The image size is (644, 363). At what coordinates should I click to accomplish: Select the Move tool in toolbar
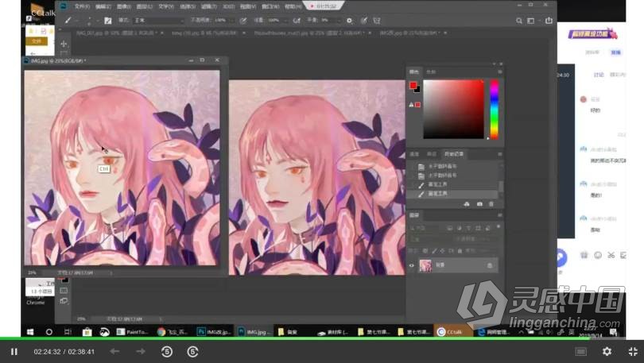coord(64,44)
